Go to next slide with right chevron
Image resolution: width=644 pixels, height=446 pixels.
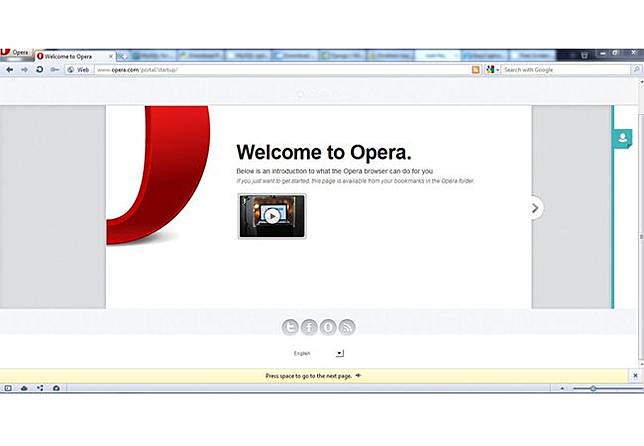pyautogui.click(x=536, y=208)
